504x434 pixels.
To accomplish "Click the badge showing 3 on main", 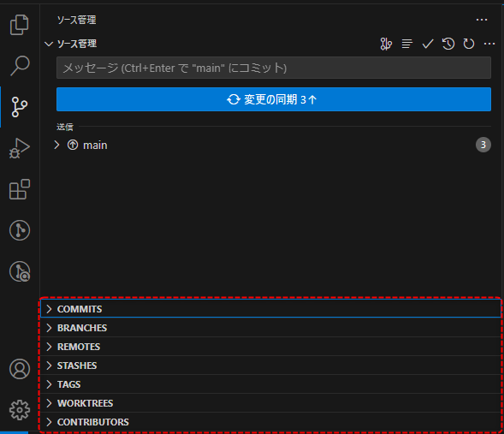I will [x=483, y=145].
